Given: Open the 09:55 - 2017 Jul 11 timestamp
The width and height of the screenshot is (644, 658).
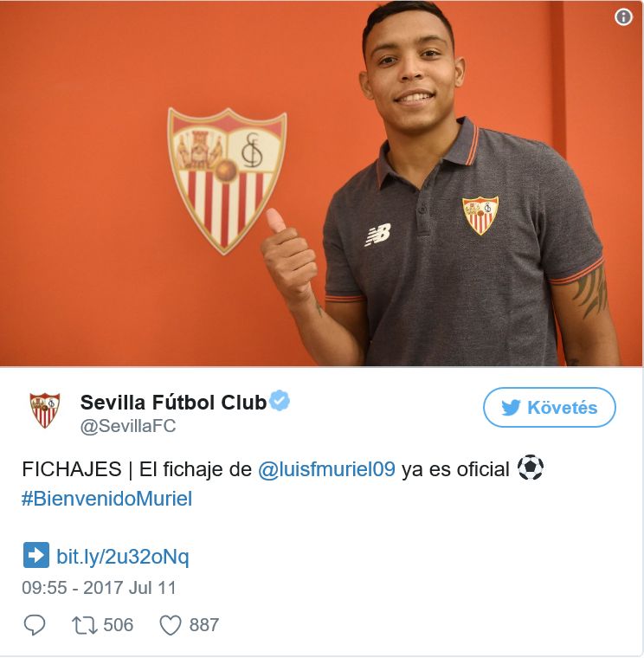Looking at the screenshot, I should [x=99, y=588].
